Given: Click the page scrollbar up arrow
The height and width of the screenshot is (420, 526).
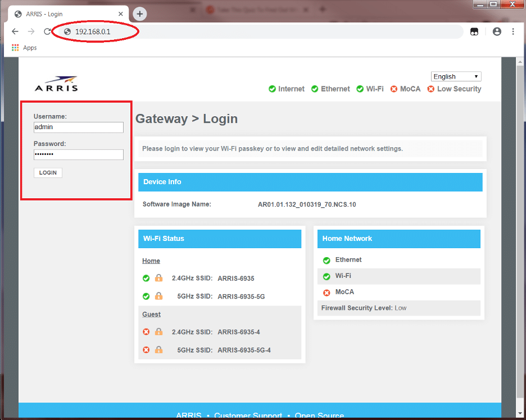Looking at the screenshot, I should [x=520, y=62].
